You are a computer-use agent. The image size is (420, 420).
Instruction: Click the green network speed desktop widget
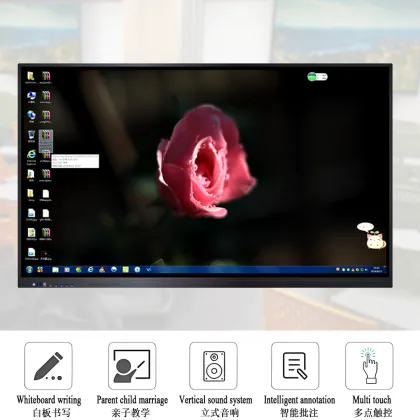tap(317, 77)
